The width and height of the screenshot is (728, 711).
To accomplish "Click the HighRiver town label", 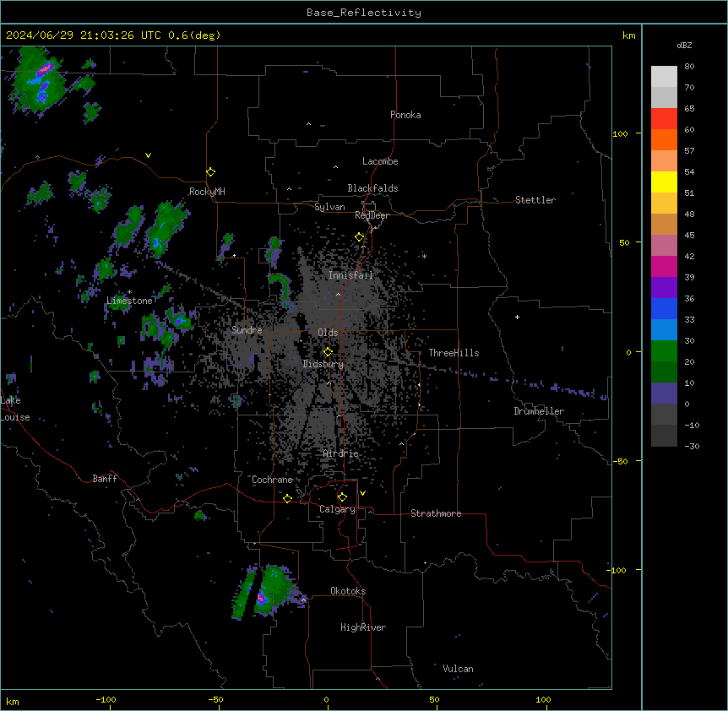I will 363,627.
